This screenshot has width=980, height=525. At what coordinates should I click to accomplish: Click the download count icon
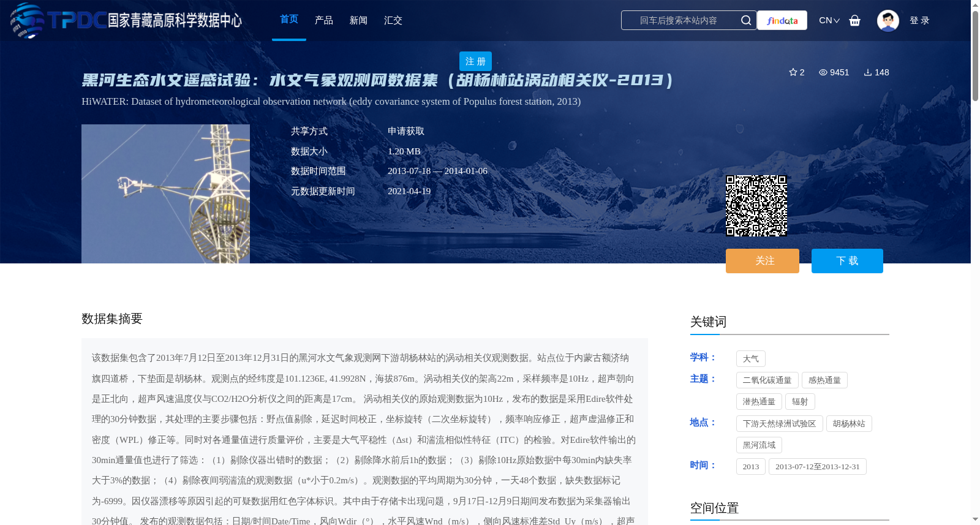tap(868, 72)
